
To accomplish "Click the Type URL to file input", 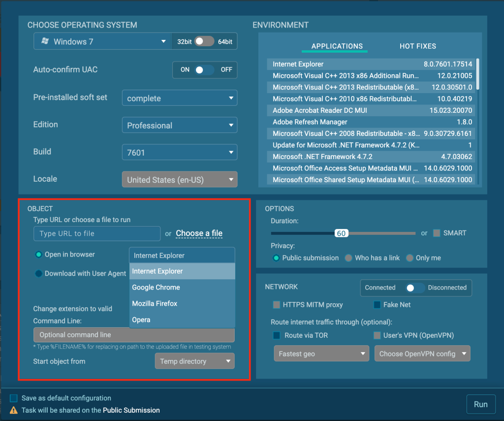I will tap(97, 233).
